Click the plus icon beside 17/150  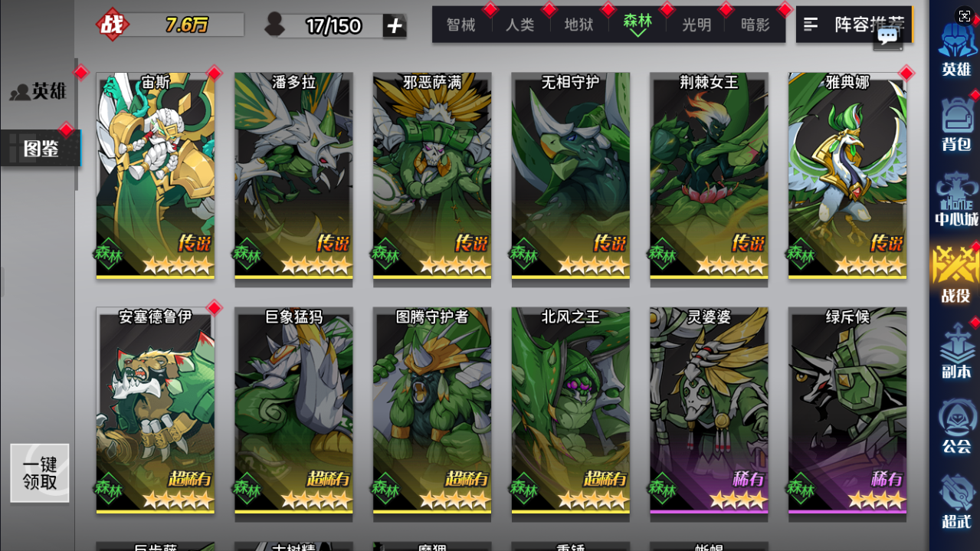pos(395,25)
